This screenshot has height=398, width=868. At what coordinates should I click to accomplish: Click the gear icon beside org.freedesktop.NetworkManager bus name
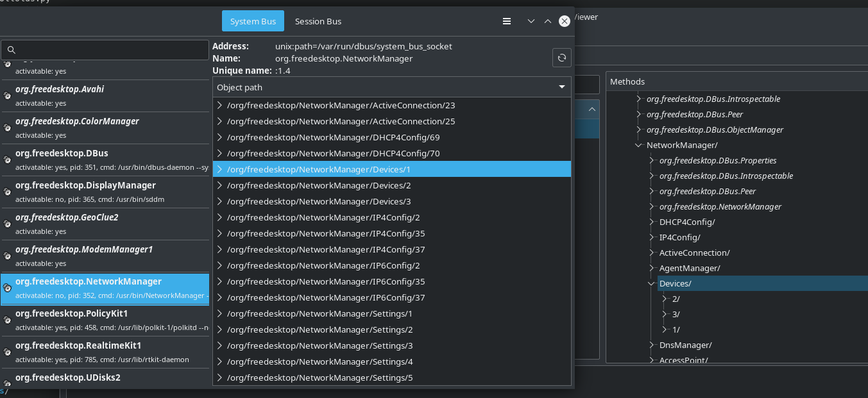click(x=7, y=288)
